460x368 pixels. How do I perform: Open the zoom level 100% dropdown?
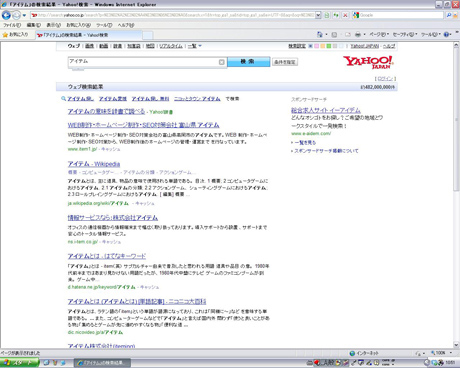442,353
